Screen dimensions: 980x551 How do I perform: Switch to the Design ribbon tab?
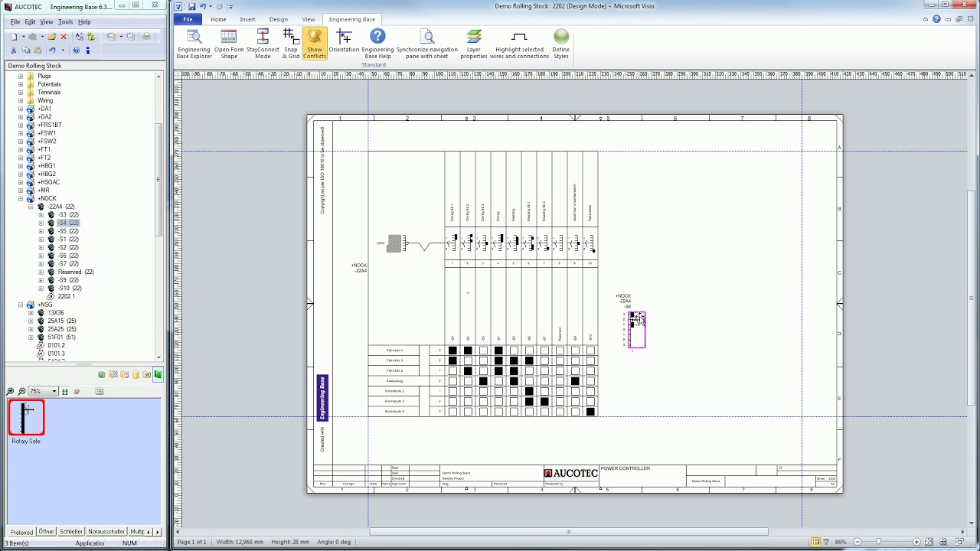[279, 19]
